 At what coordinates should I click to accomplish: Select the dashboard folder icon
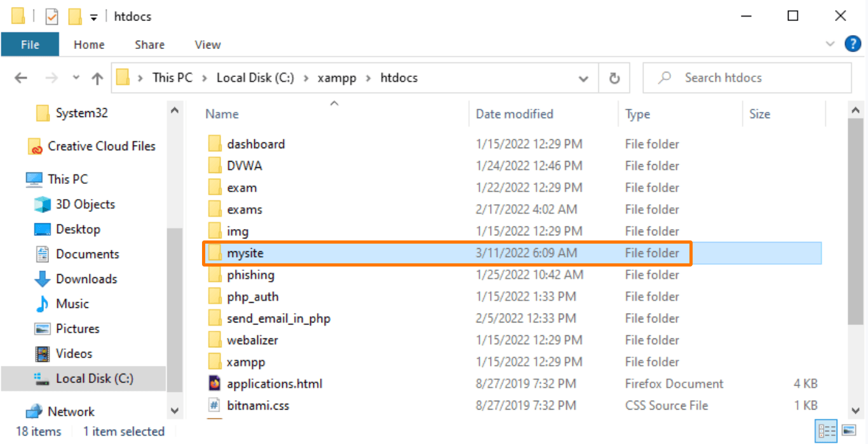click(x=215, y=144)
